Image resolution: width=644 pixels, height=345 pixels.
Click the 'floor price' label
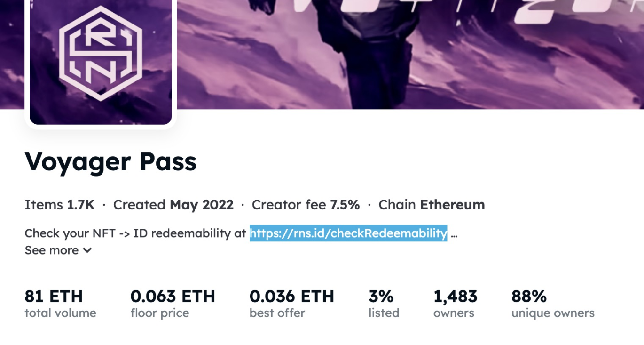159,313
